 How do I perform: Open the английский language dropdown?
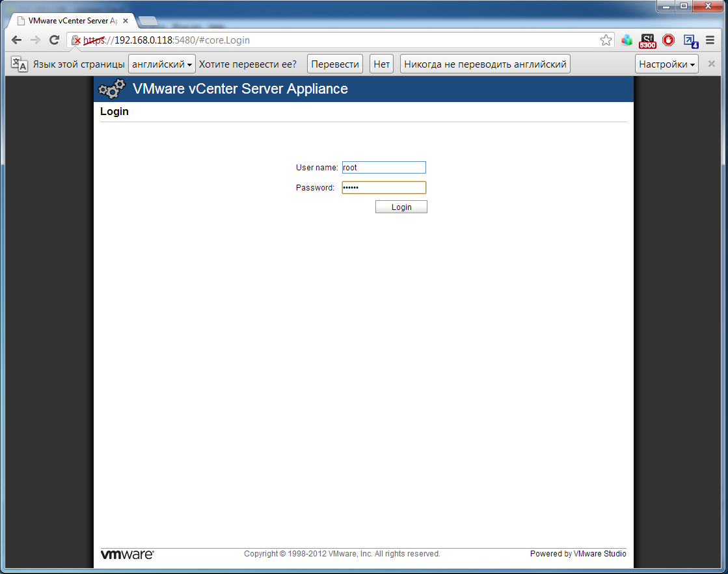(x=162, y=64)
